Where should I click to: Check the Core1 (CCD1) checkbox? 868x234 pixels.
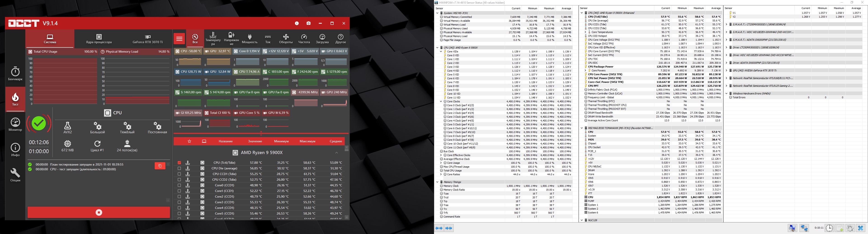[179, 191]
